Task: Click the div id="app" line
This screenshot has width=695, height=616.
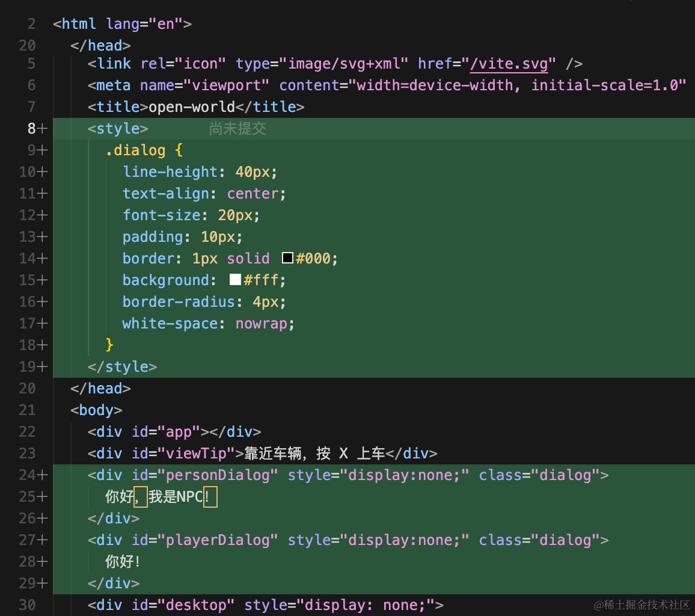Action: point(174,432)
